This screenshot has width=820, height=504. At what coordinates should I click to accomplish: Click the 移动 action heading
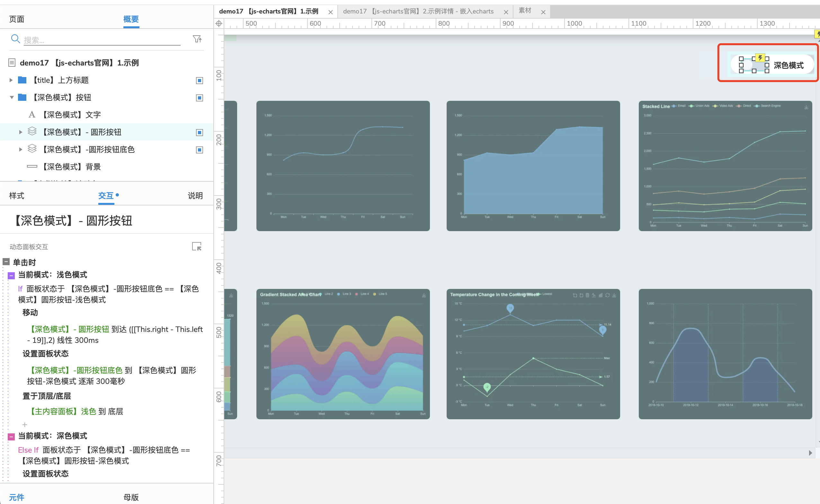(30, 312)
